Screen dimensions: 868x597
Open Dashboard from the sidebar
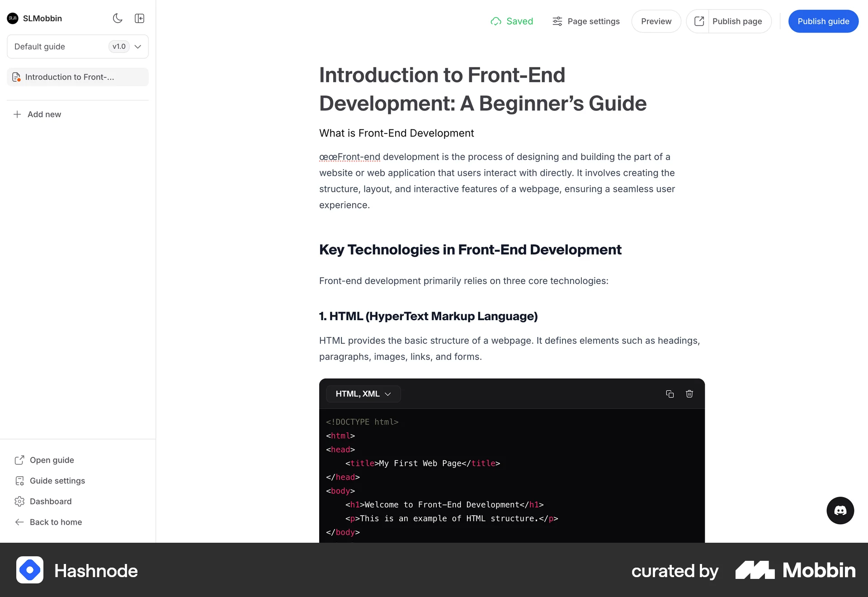[50, 501]
